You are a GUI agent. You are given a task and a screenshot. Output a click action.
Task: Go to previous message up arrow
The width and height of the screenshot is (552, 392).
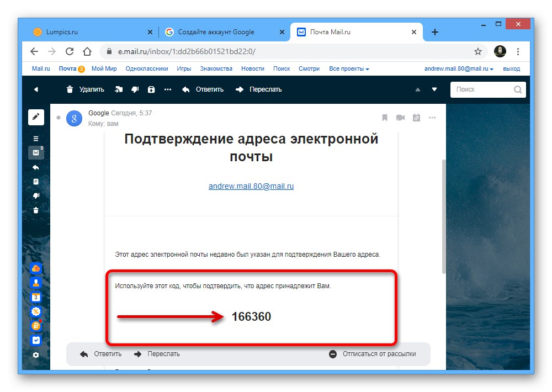pyautogui.click(x=418, y=89)
